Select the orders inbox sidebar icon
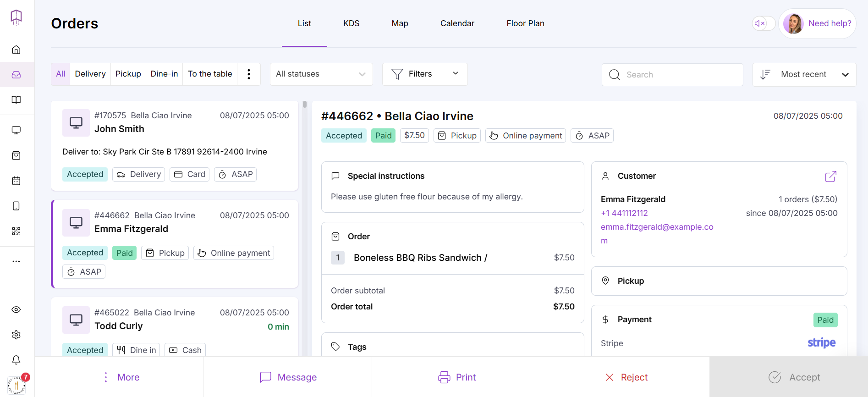The width and height of the screenshot is (868, 397). tap(16, 75)
